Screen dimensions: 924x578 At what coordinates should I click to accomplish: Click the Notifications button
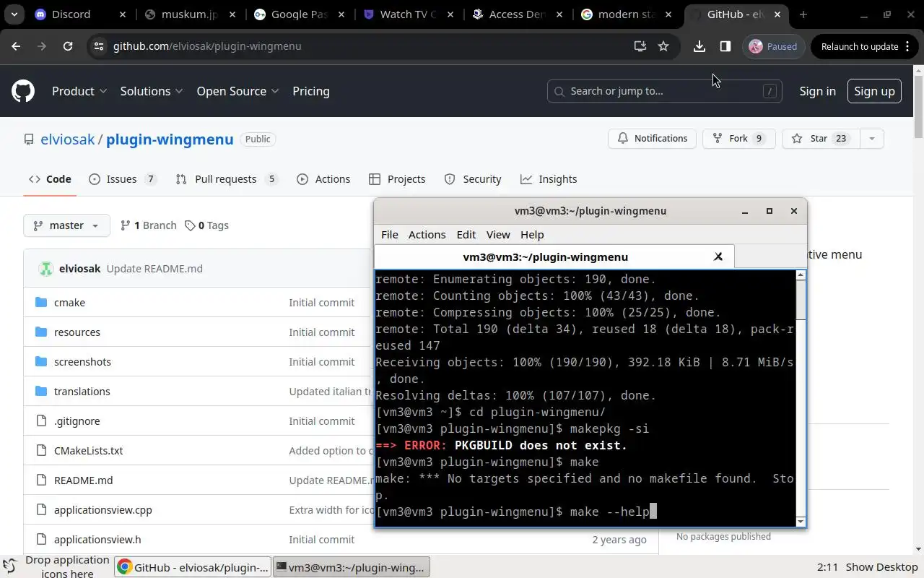653,138
